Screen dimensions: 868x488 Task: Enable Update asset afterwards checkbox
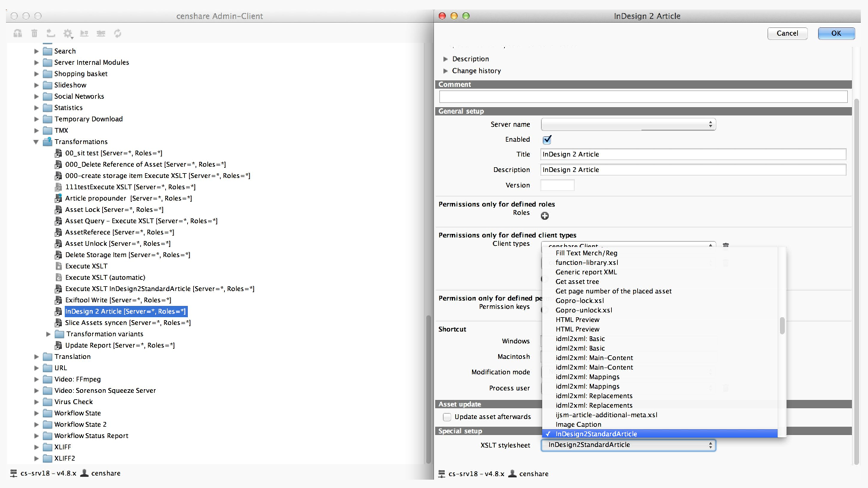coord(447,417)
